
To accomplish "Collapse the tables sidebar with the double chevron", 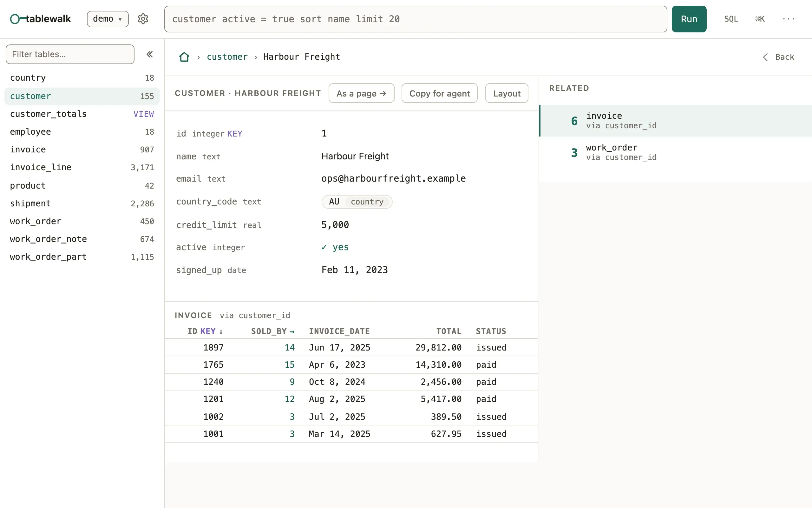I will coord(150,54).
